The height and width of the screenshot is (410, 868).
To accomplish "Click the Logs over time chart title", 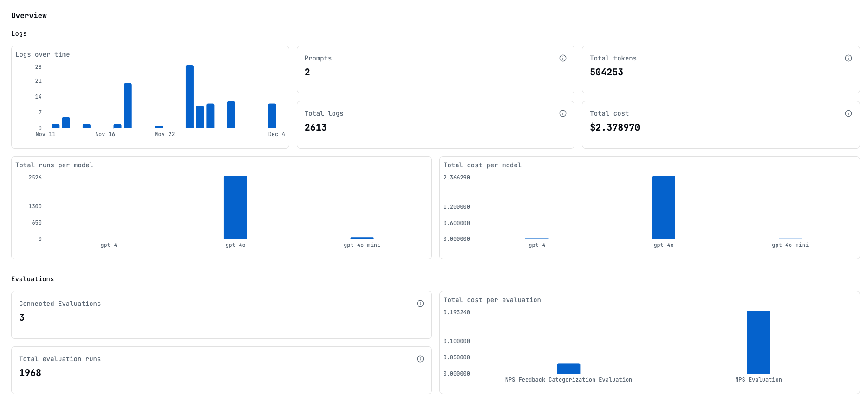I will (x=43, y=54).
